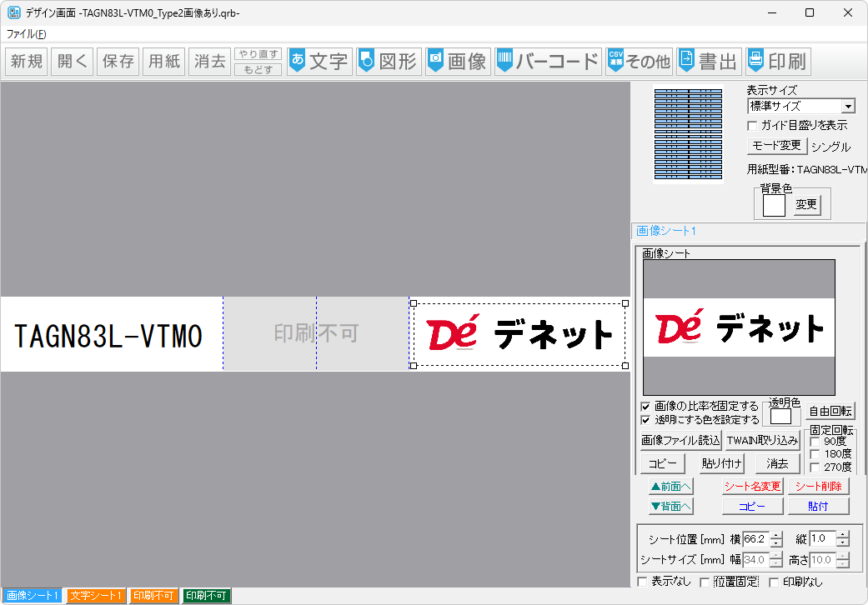Open the 文字 (text) tool
This screenshot has height=605, width=868.
click(x=319, y=61)
